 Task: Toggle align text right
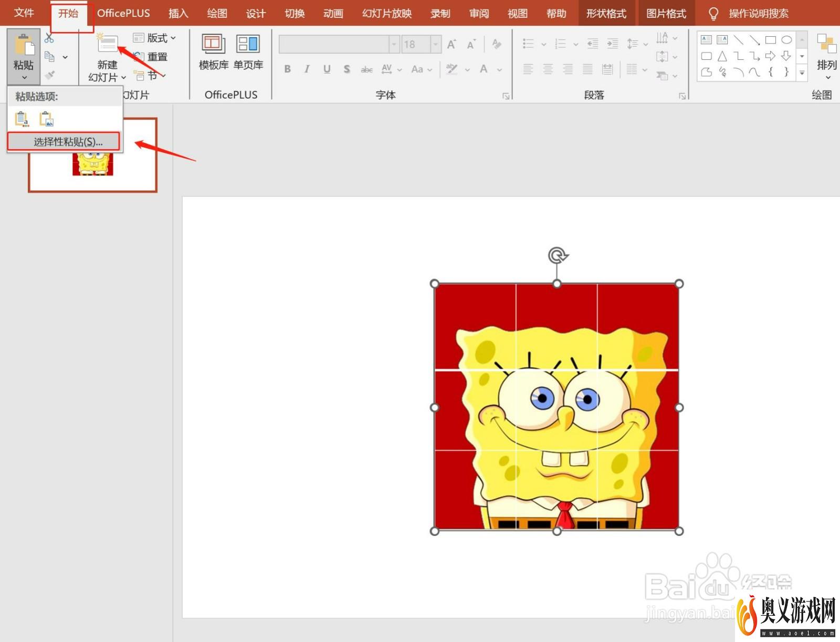tap(568, 69)
